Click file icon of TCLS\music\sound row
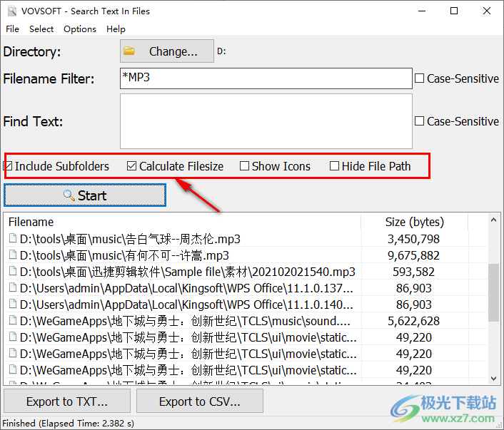 click(13, 320)
